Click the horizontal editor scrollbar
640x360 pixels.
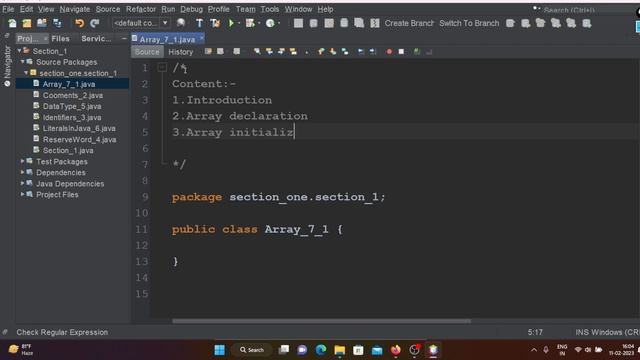pos(321,321)
